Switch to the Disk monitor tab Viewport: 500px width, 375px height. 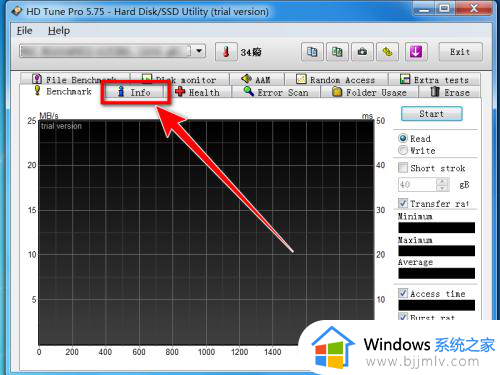click(180, 79)
